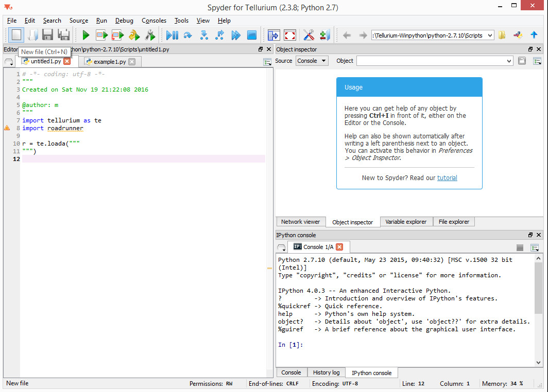Click the Debug file play-pause icon
This screenshot has height=392, width=548.
coord(172,35)
